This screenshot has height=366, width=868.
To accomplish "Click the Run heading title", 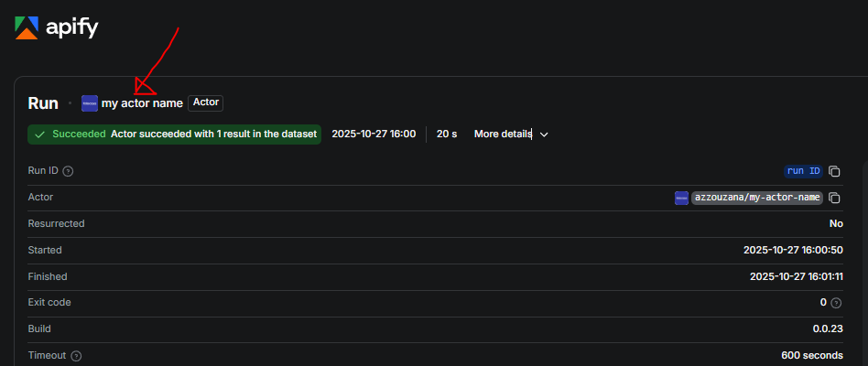I will [43, 103].
